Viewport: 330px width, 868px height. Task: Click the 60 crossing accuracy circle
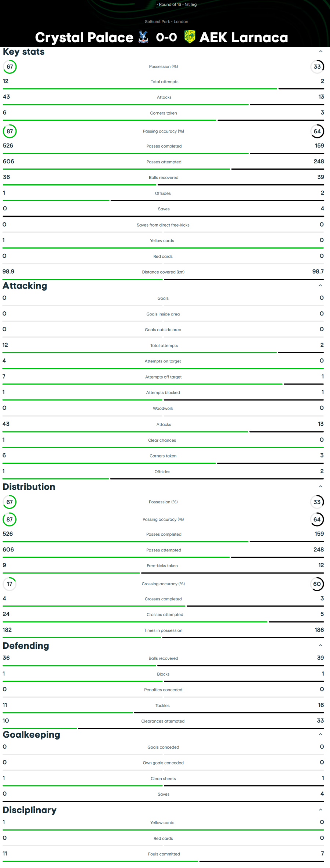[x=317, y=584]
